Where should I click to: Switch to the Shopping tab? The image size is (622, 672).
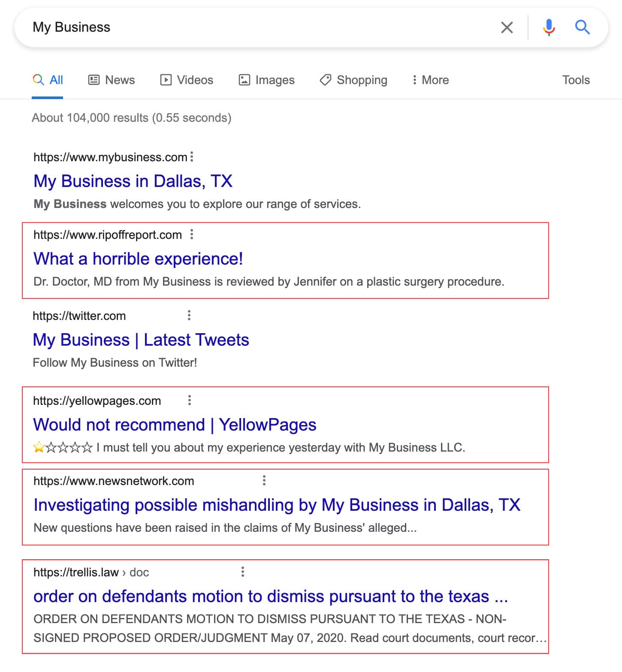coord(353,80)
